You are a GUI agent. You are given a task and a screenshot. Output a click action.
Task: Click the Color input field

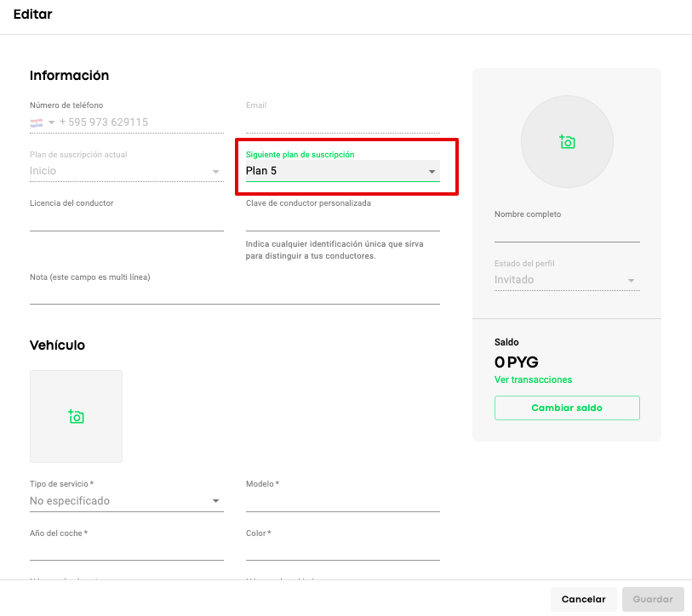(x=342, y=550)
